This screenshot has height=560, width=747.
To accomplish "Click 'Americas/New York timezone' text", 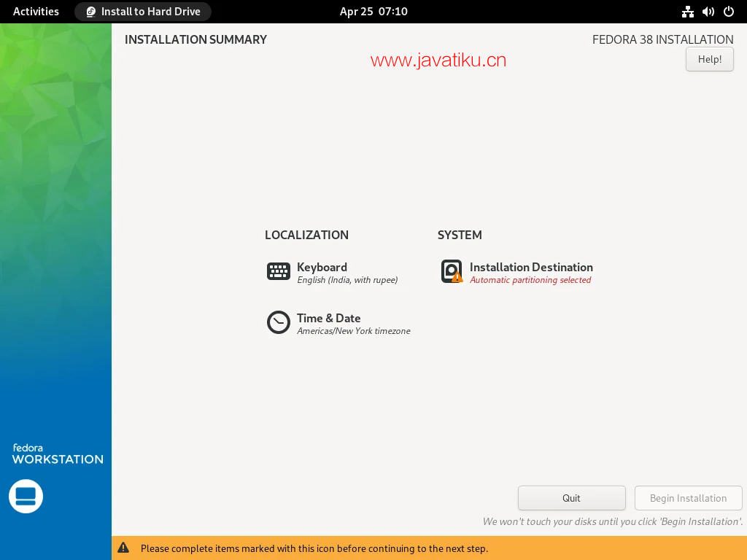I will 354,331.
